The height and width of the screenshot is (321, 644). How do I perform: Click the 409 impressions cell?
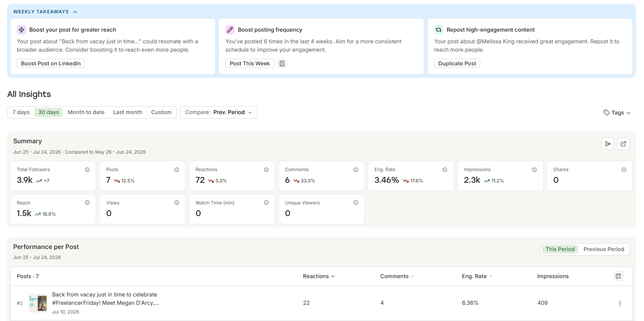tap(542, 303)
